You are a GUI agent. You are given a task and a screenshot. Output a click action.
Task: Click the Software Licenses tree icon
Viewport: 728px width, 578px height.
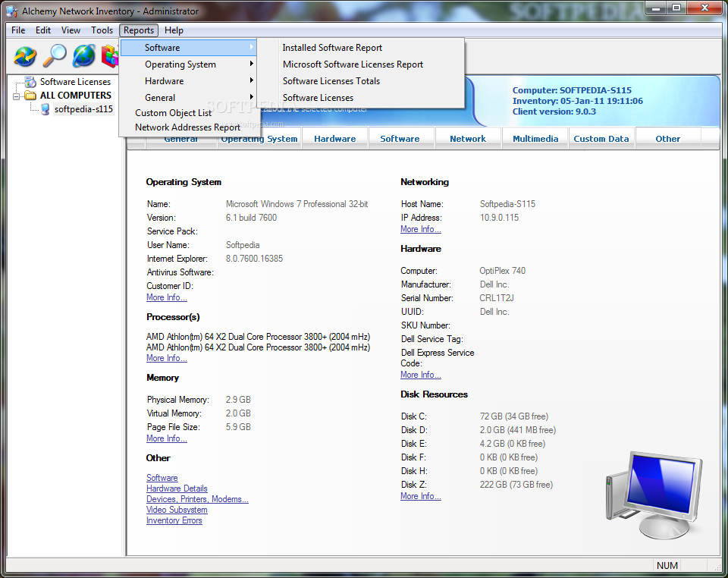point(30,82)
